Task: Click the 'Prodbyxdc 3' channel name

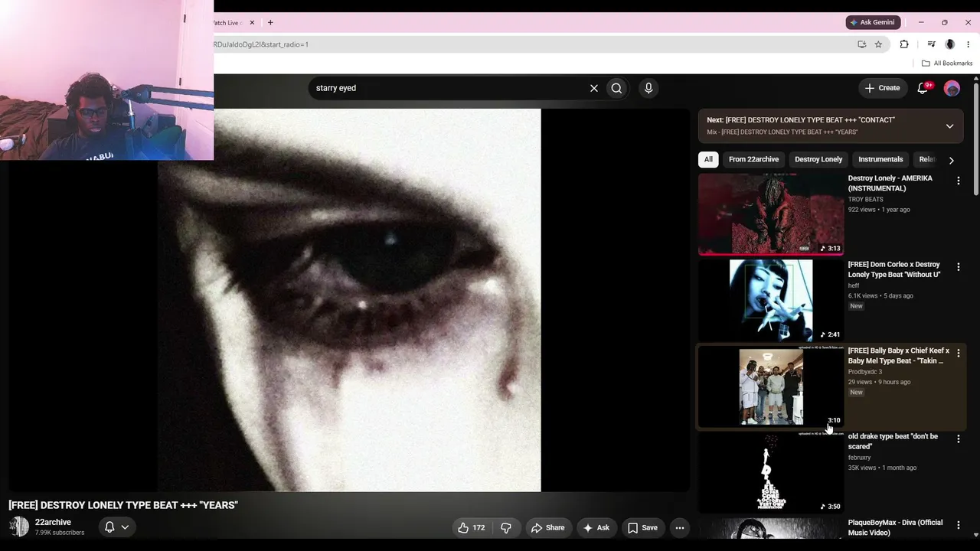Action: [865, 372]
